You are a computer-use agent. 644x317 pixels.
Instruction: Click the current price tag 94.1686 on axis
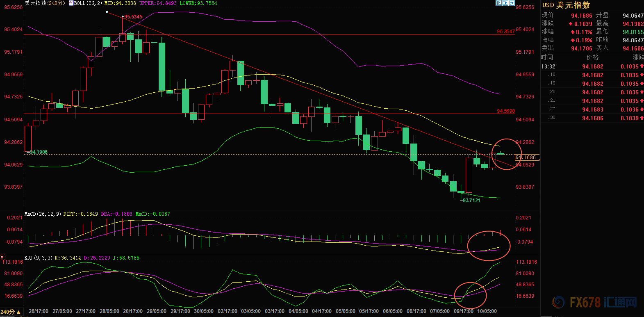(x=526, y=157)
